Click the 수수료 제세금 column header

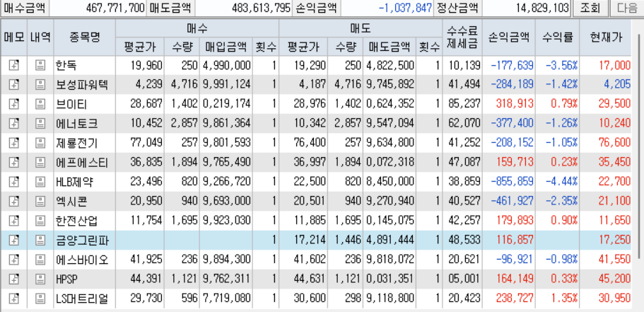pyautogui.click(x=462, y=37)
